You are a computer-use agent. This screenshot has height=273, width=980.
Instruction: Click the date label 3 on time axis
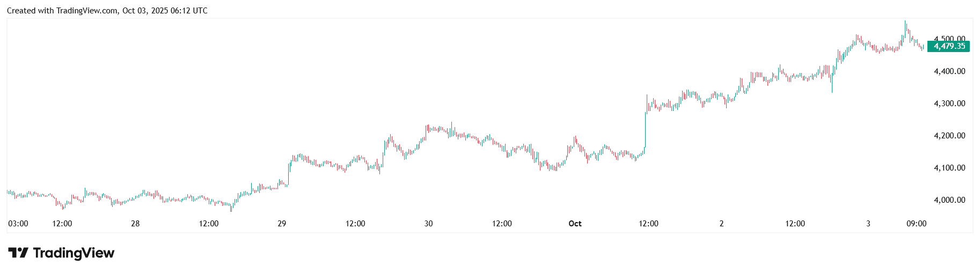(x=868, y=224)
